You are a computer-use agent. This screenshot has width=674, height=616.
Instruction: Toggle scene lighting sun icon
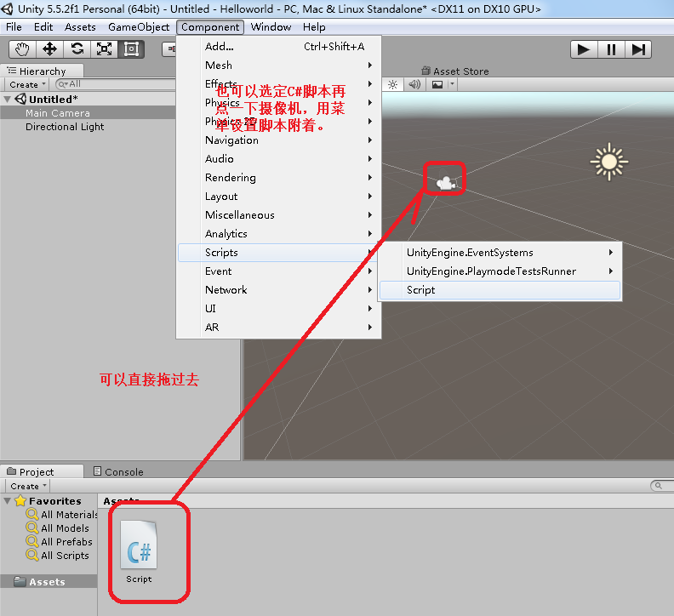[x=392, y=85]
